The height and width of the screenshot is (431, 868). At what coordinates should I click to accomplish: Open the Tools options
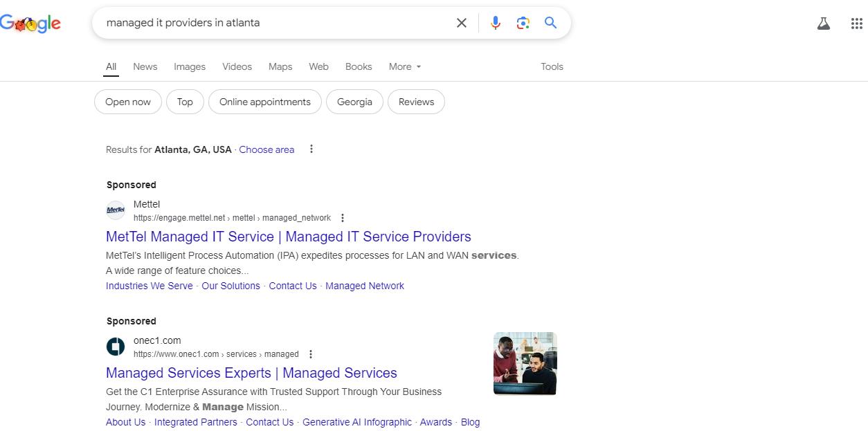point(552,66)
